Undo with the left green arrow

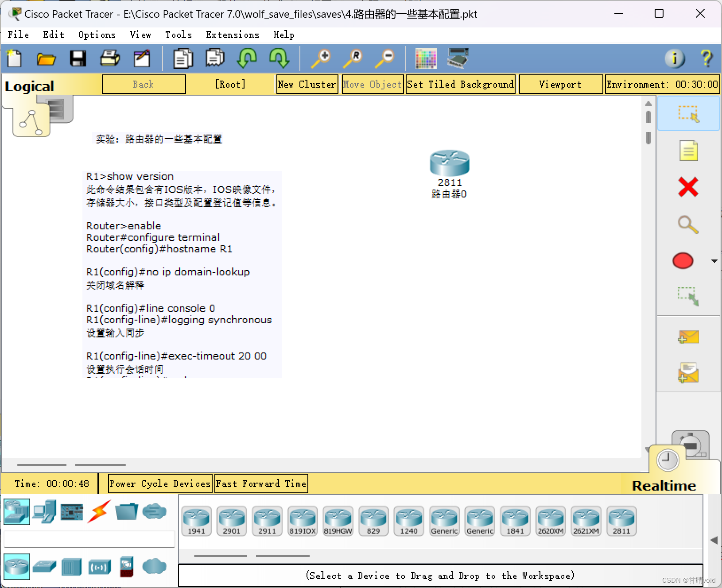pyautogui.click(x=247, y=58)
